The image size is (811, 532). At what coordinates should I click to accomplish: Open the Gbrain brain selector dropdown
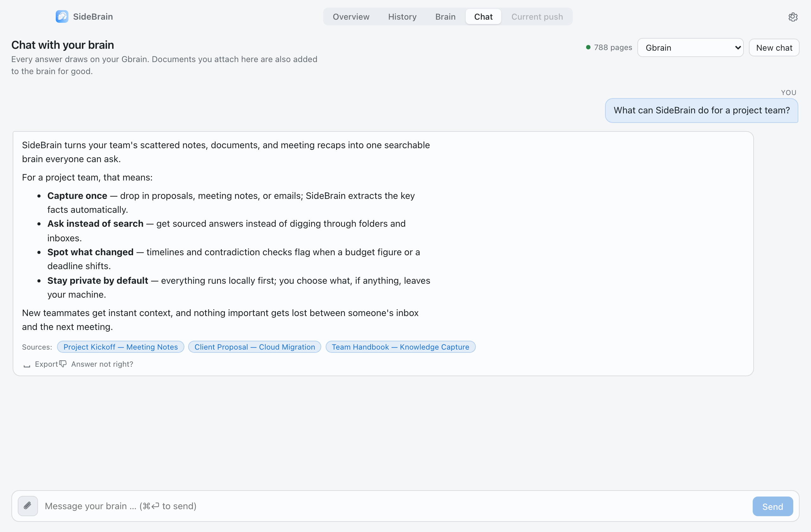click(x=690, y=48)
